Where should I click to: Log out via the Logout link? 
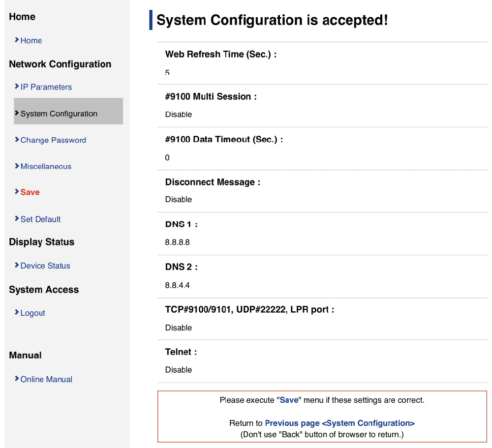(32, 313)
